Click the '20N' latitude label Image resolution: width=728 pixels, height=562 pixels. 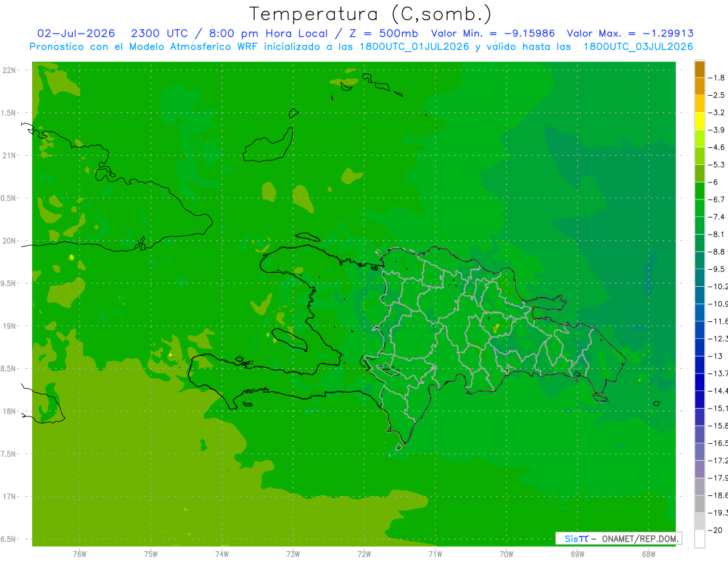[9, 241]
